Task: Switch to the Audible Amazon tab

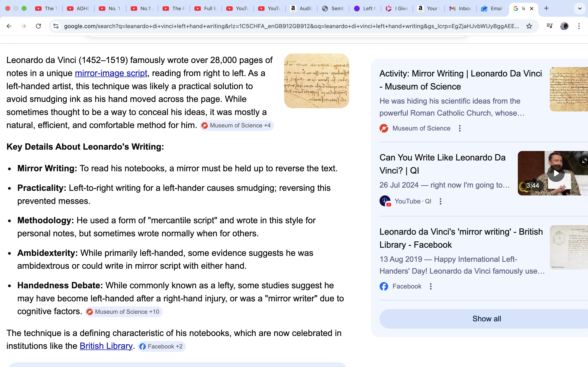Action: pos(301,9)
